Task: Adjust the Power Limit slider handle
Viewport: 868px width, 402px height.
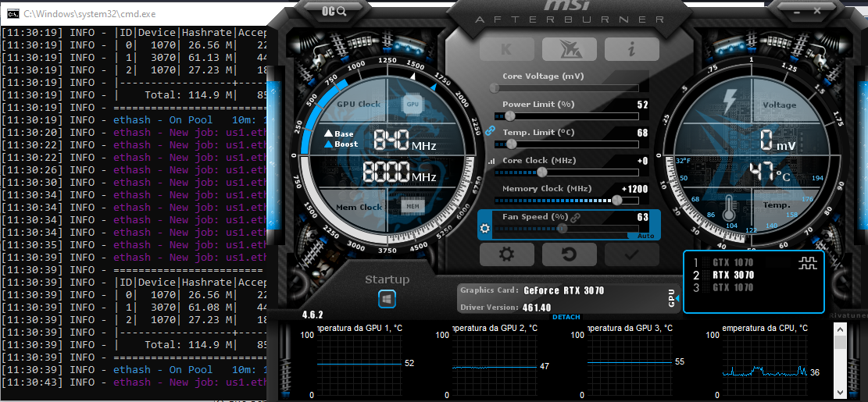Action: pos(509,116)
